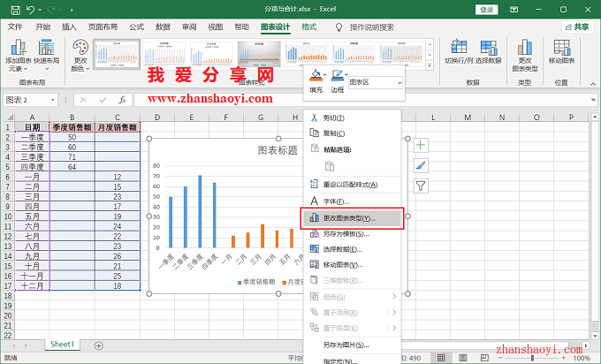
Task: Click Move Chart ribbon button
Action: 561,51
